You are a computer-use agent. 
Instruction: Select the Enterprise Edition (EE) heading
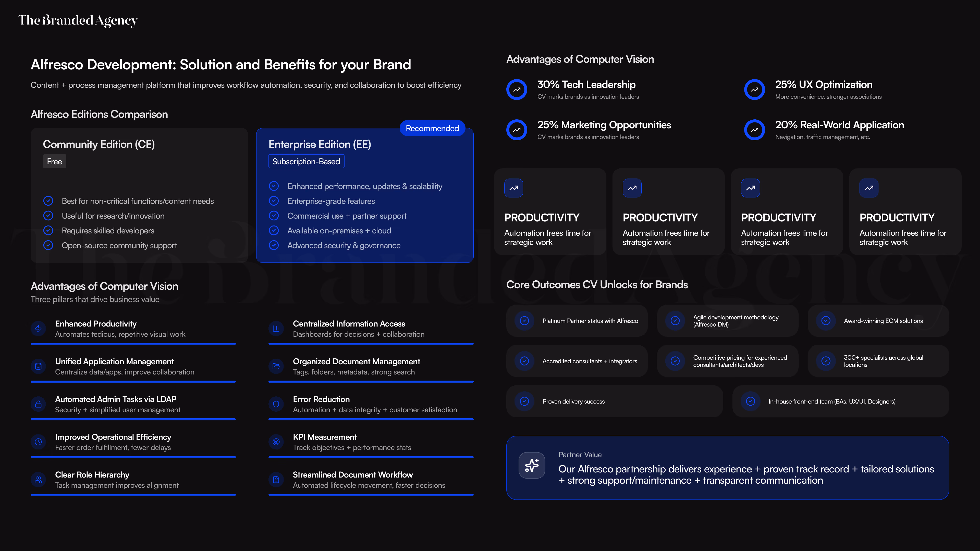320,144
